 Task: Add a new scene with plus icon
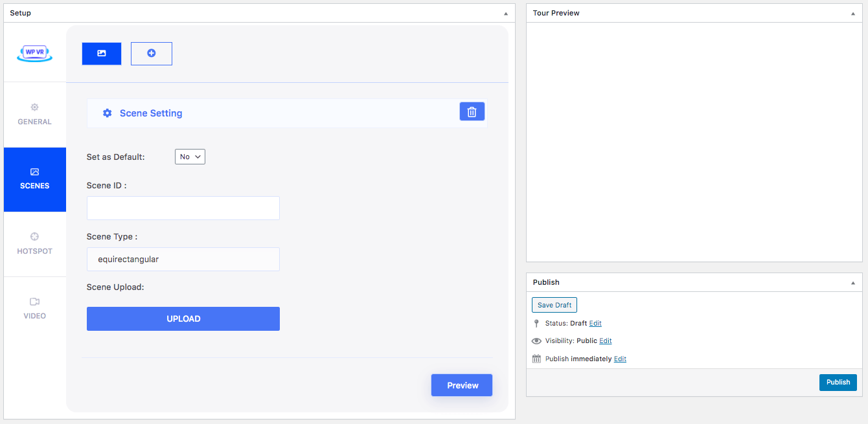(152, 54)
